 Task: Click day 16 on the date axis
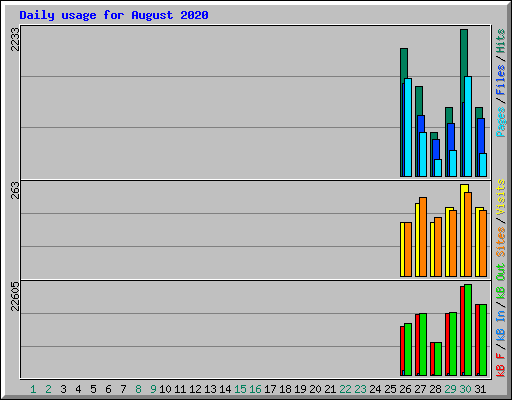(255, 389)
